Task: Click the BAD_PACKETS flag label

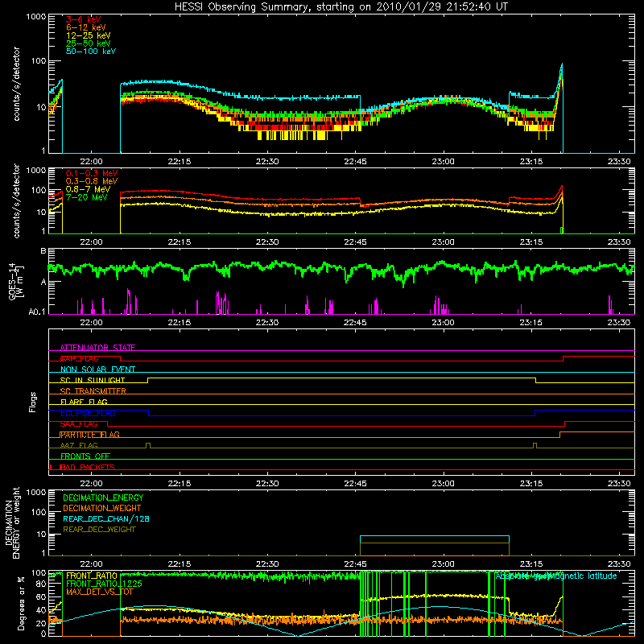Action: point(88,467)
